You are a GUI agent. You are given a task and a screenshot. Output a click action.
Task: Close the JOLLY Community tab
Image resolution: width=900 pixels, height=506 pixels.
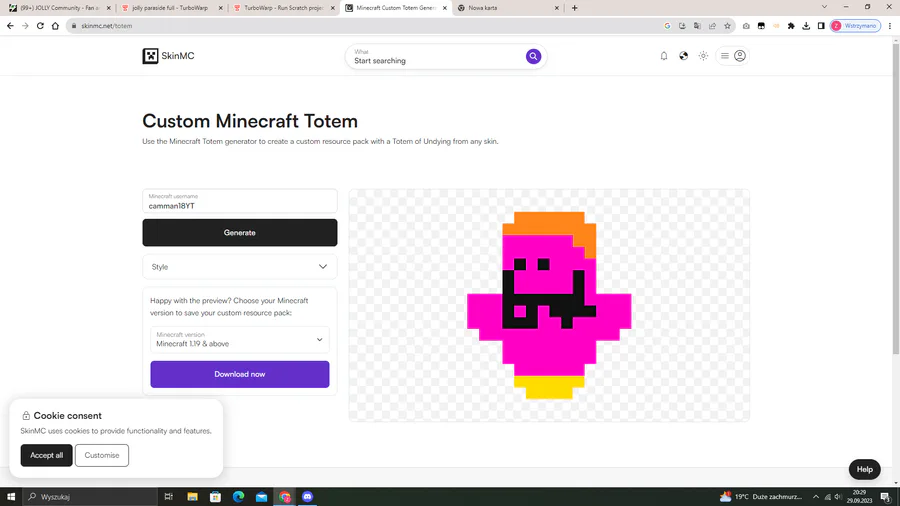pos(108,8)
